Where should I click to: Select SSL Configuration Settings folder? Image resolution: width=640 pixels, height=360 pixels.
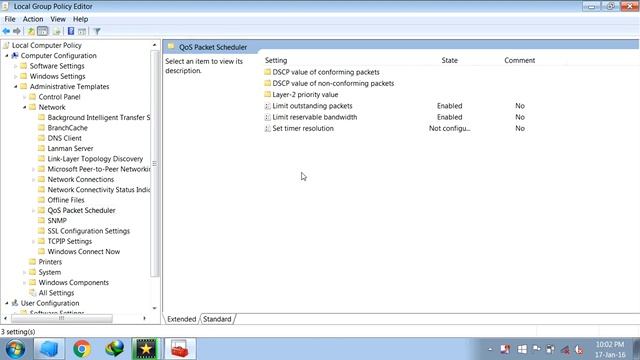(x=89, y=231)
